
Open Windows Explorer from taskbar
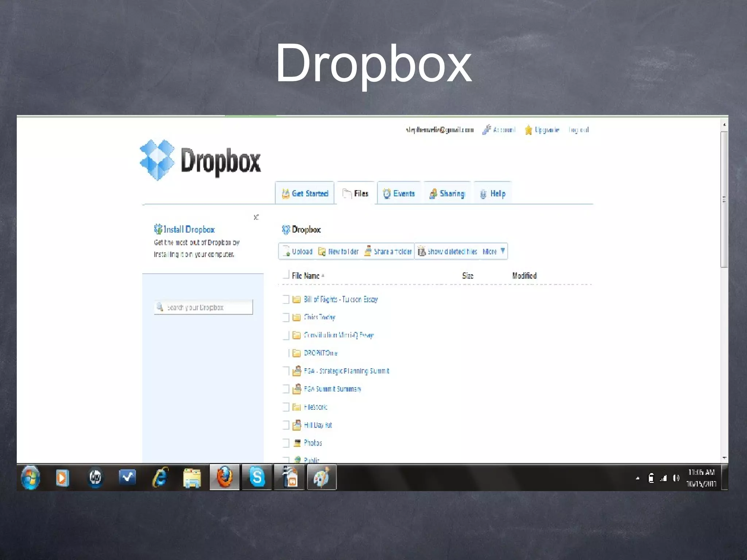192,478
